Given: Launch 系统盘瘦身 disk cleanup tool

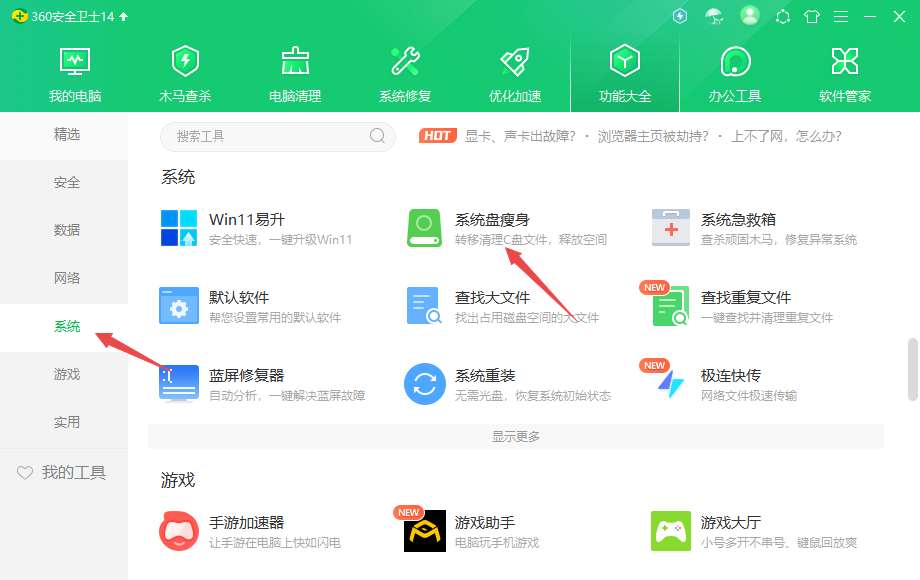Looking at the screenshot, I should (425, 228).
